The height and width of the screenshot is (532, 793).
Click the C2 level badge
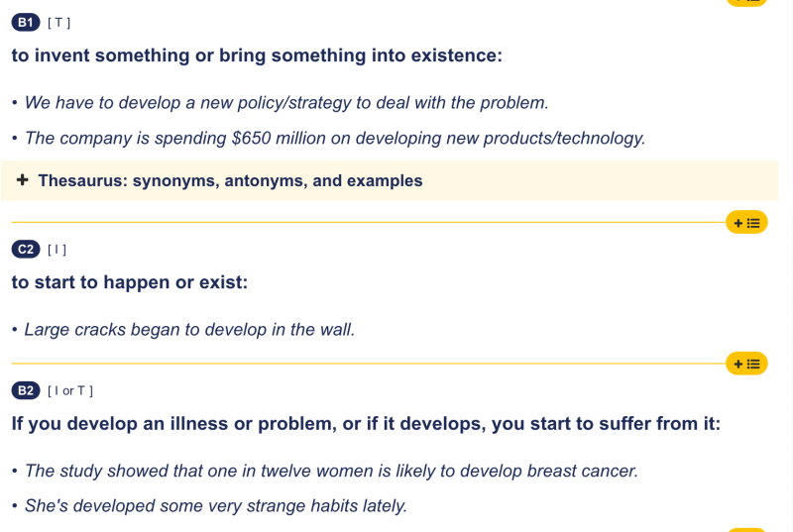(x=26, y=249)
